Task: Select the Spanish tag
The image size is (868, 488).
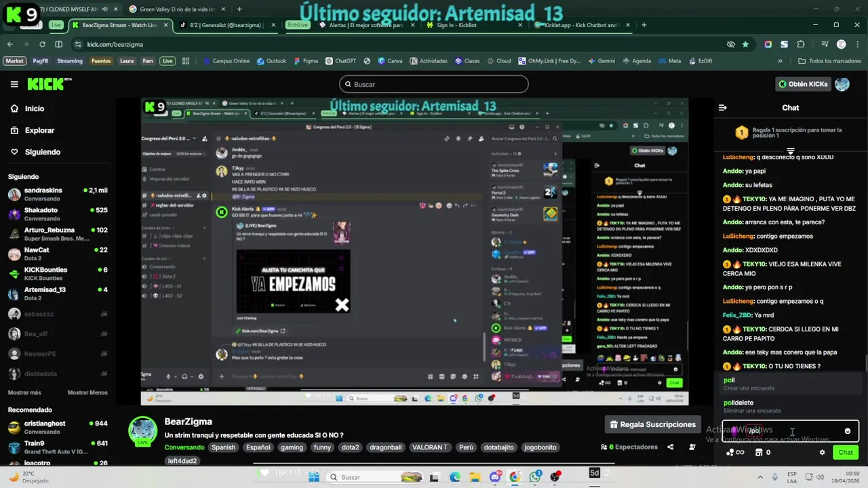Action: 223,447
